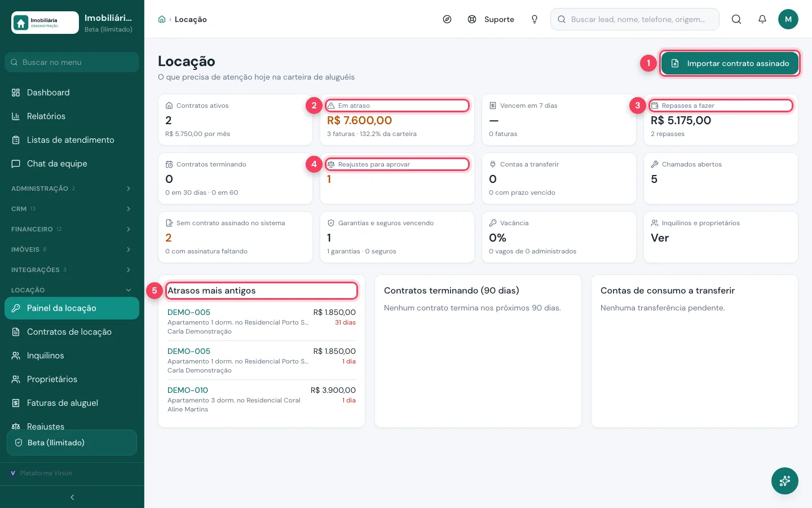Click the Relatórios chart icon
The width and height of the screenshot is (812, 508).
(x=16, y=116)
